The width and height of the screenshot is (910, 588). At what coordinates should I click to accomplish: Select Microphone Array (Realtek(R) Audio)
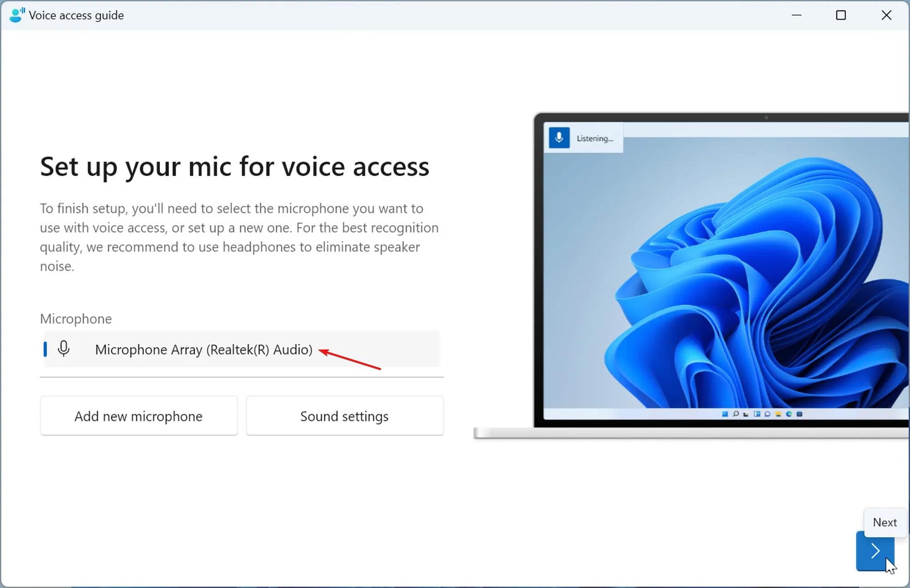point(242,349)
